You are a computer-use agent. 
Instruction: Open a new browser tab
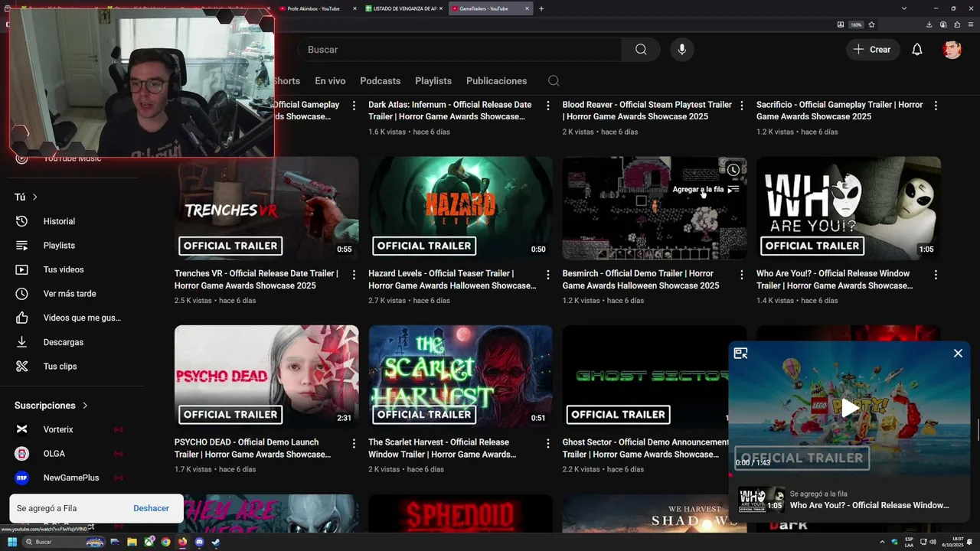pyautogui.click(x=541, y=8)
